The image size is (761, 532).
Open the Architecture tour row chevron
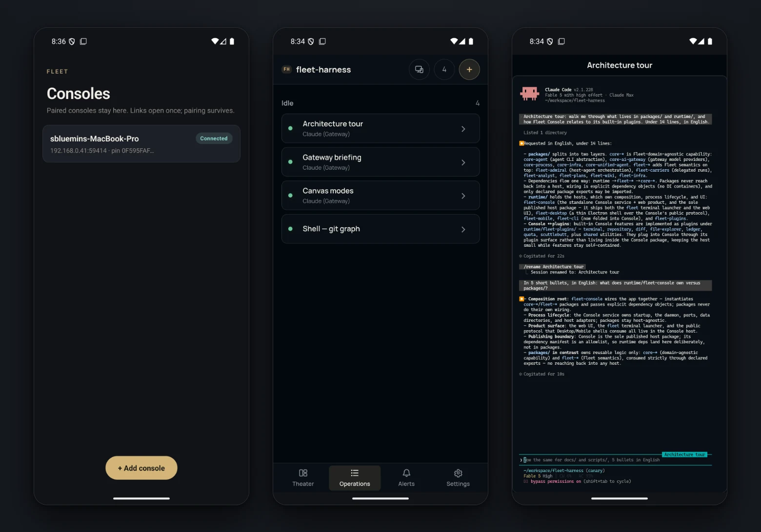pyautogui.click(x=463, y=129)
